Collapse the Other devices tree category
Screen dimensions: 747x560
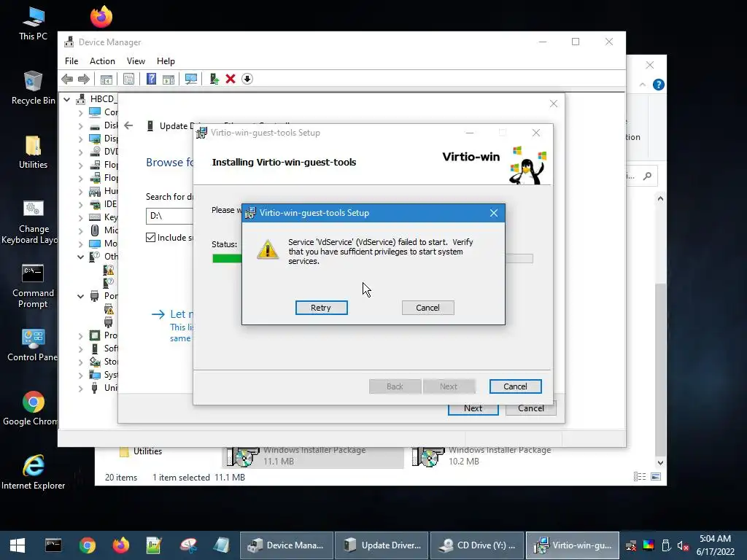[x=80, y=257]
